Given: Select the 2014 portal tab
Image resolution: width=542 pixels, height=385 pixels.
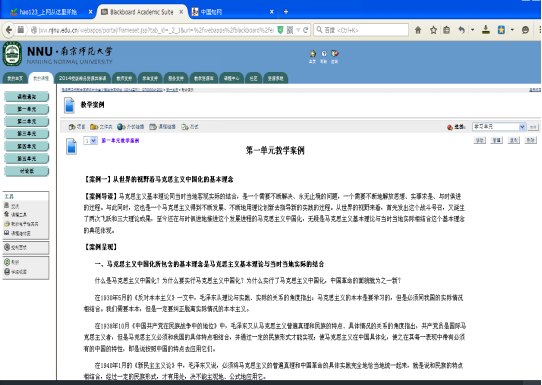Looking at the screenshot, I should pyautogui.click(x=83, y=78).
